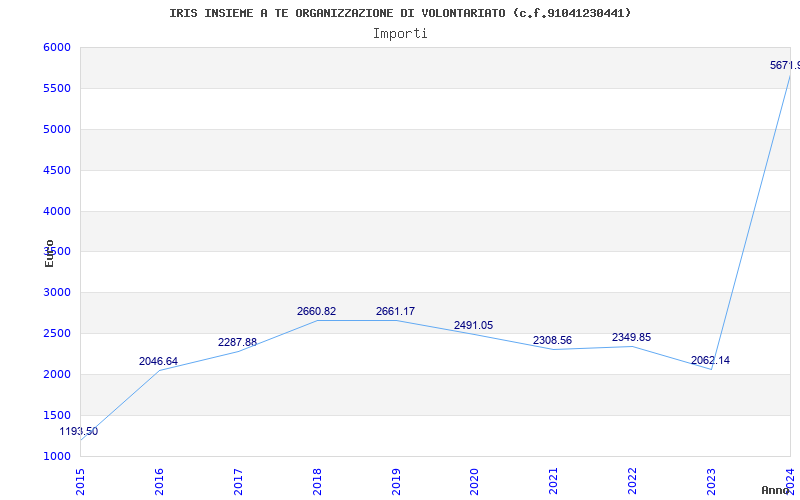The height and width of the screenshot is (500, 800).
Task: Click the Euro axis label
Action: coord(49,253)
